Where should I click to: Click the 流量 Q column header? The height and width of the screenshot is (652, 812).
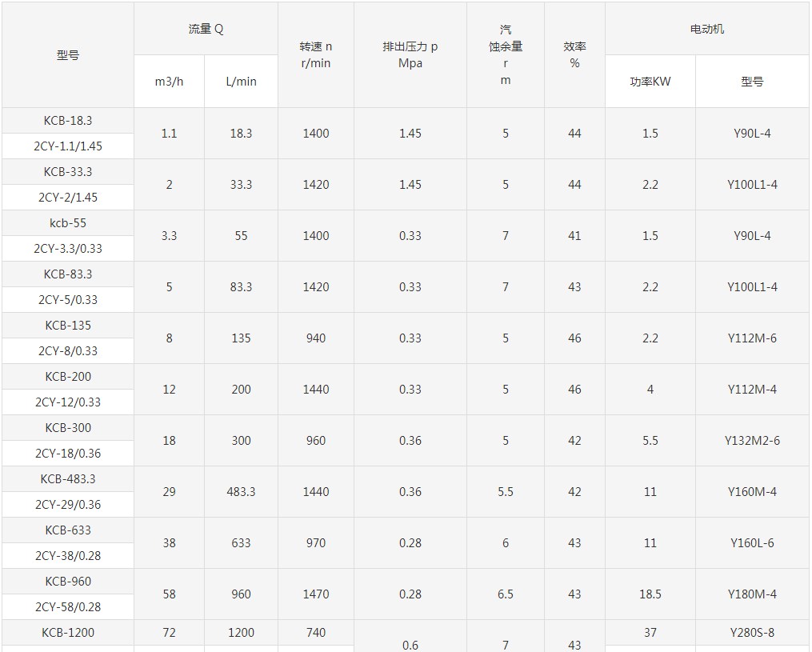click(206, 30)
